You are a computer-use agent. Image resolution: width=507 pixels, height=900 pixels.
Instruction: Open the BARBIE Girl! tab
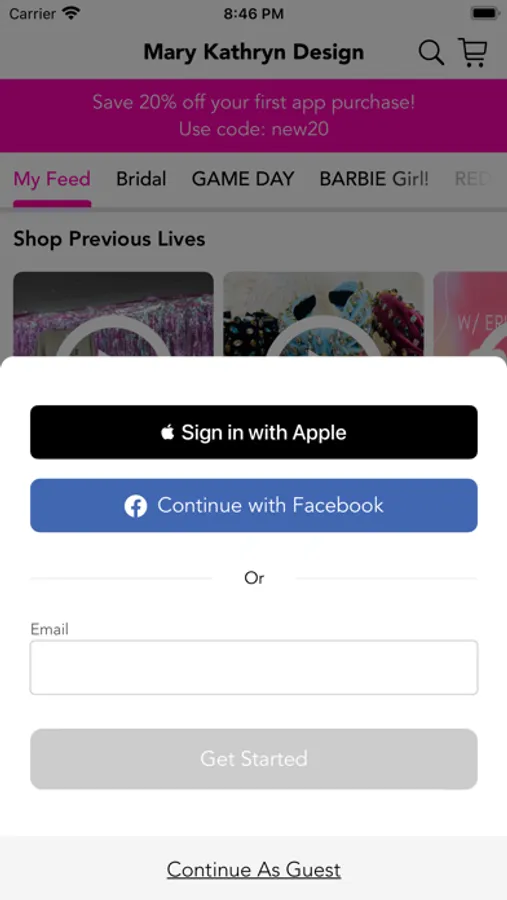pos(374,179)
